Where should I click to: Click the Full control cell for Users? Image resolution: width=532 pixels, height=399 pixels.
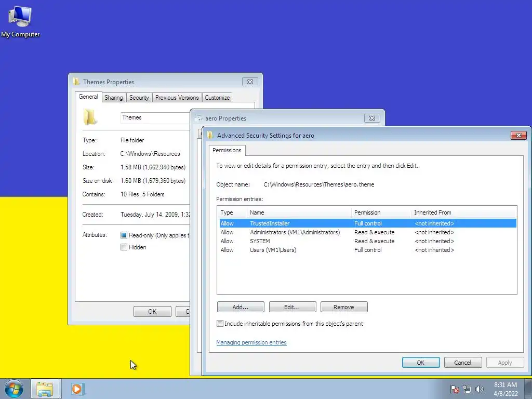coord(368,250)
